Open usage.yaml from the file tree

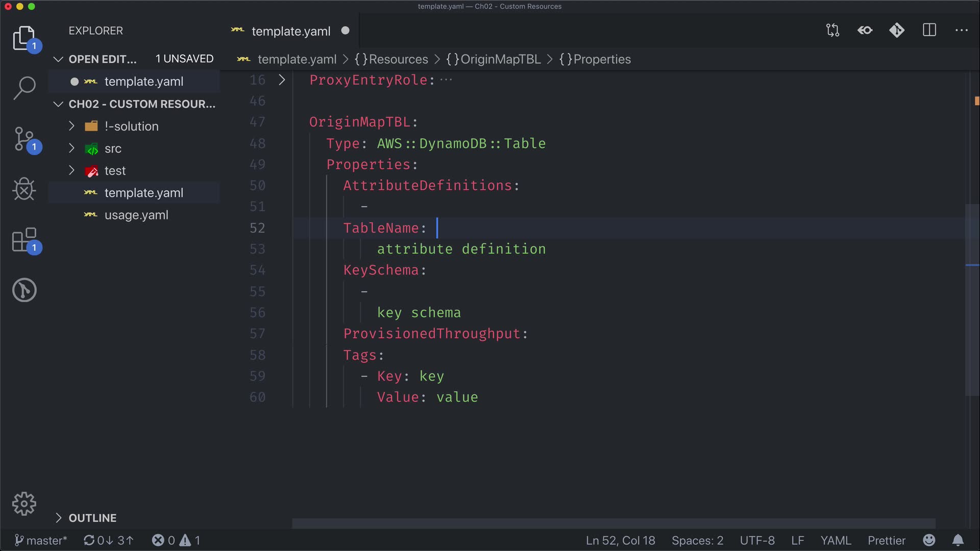[136, 215]
